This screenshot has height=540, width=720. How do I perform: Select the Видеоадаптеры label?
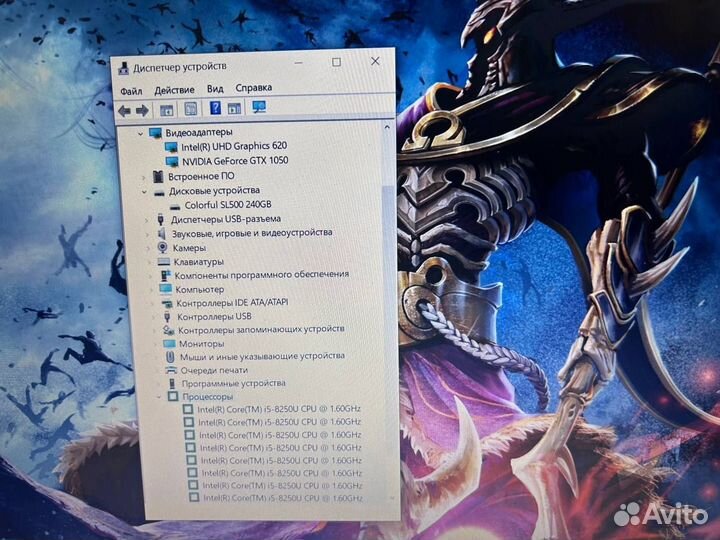click(x=199, y=132)
